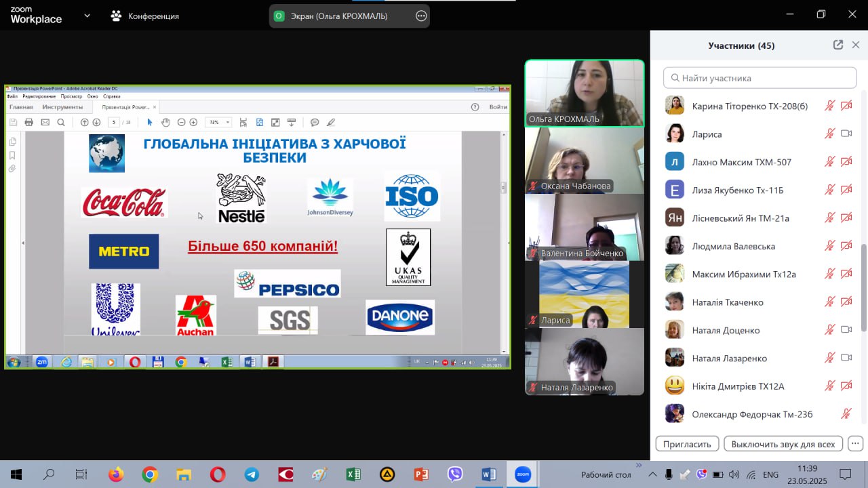Click camera-off icon for Лиза Якубенко

846,190
